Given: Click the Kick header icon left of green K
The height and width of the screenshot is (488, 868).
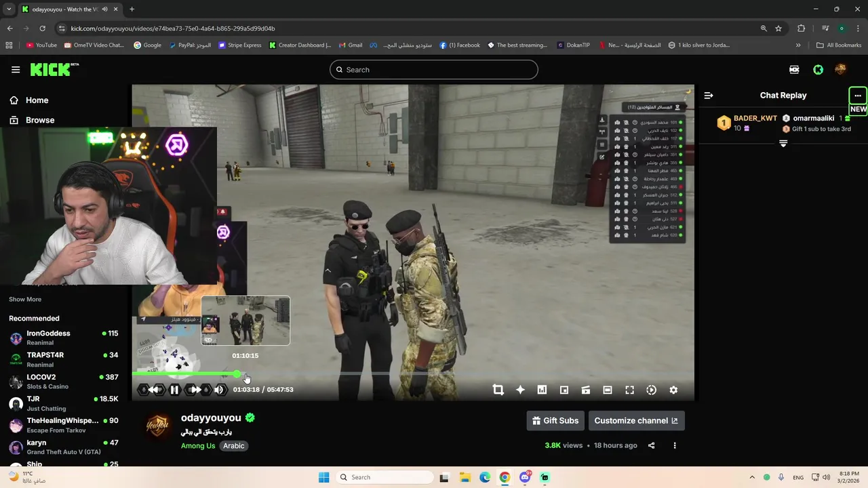Looking at the screenshot, I should pyautogui.click(x=794, y=70).
